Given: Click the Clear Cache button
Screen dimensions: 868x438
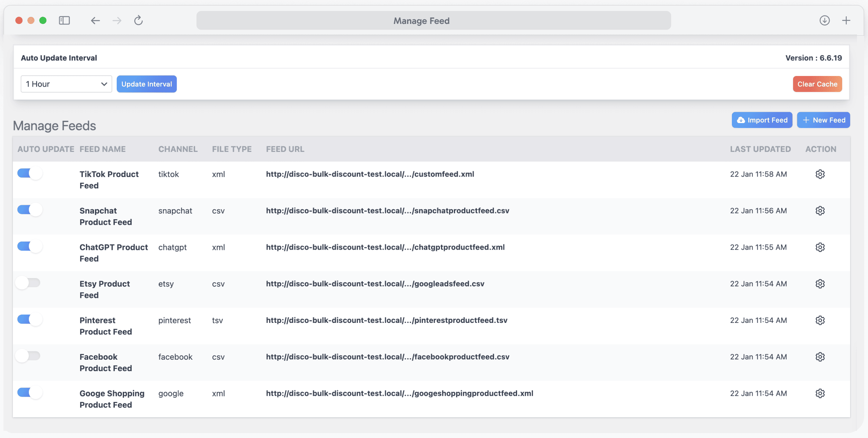Looking at the screenshot, I should click(817, 84).
